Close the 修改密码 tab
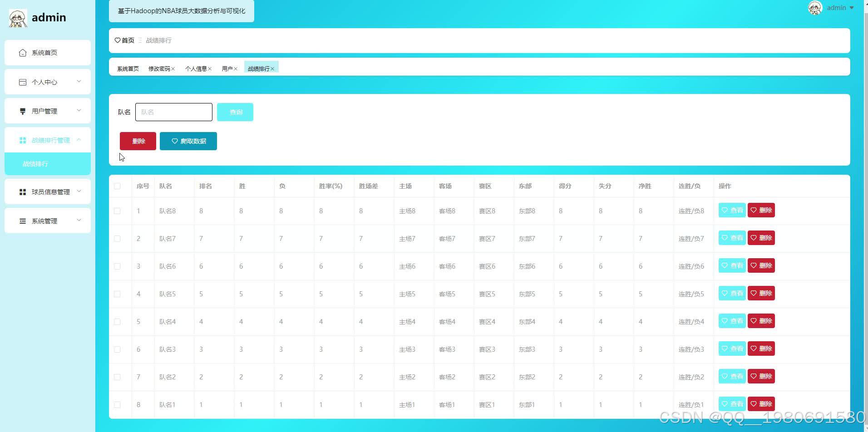This screenshot has width=868, height=432. (x=173, y=69)
